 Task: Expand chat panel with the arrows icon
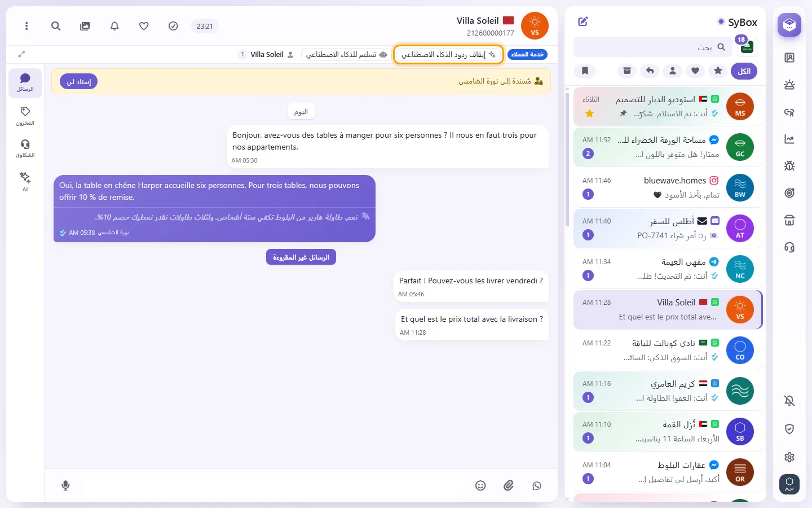pos(21,54)
